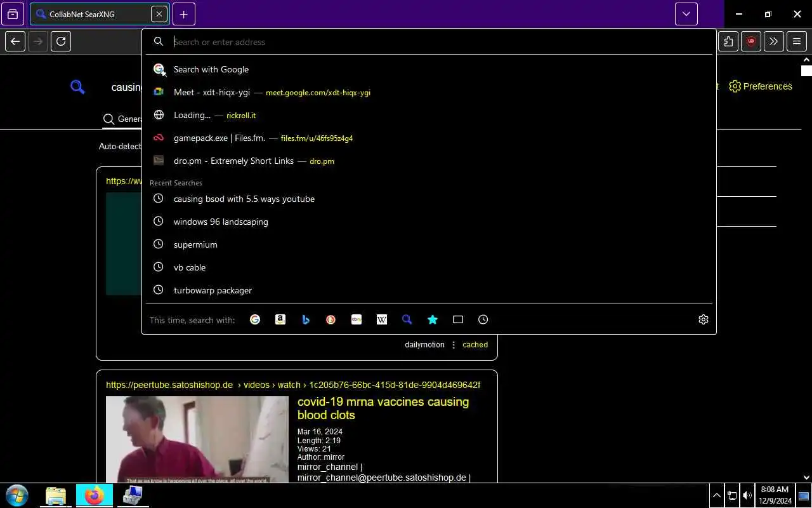Image resolution: width=812 pixels, height=508 pixels.
Task: Click the Show desktop tray button
Action: tap(804, 495)
